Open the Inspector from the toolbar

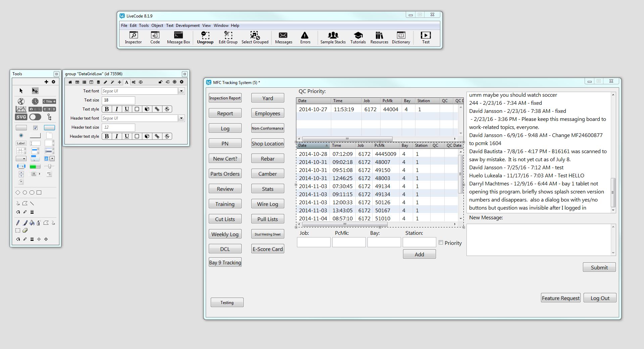(133, 37)
